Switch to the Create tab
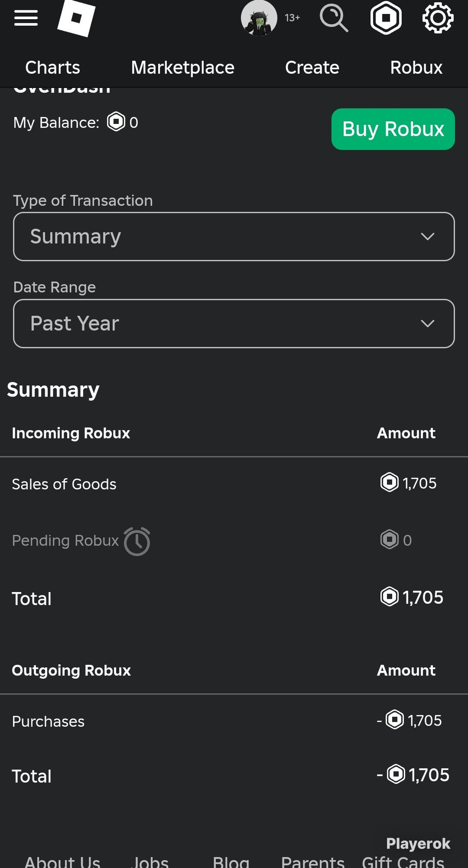 pos(312,68)
